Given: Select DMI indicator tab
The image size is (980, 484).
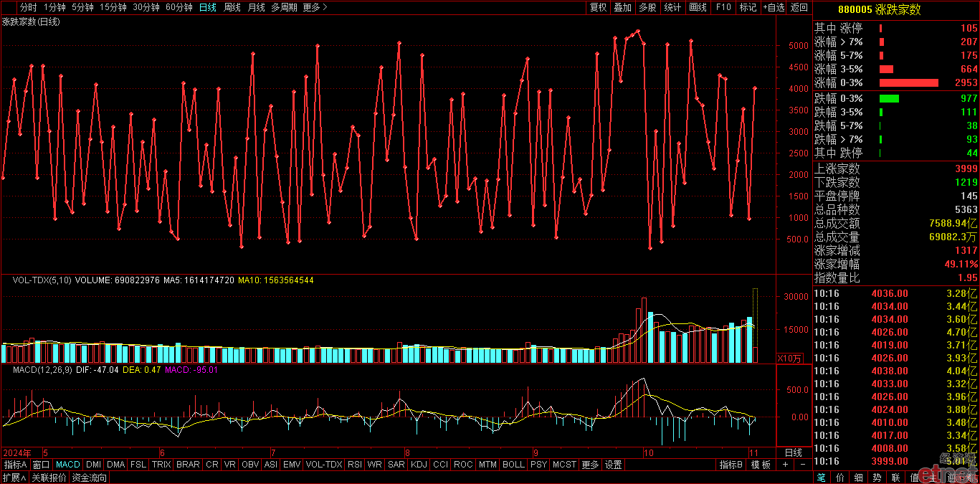Looking at the screenshot, I should coord(94,465).
